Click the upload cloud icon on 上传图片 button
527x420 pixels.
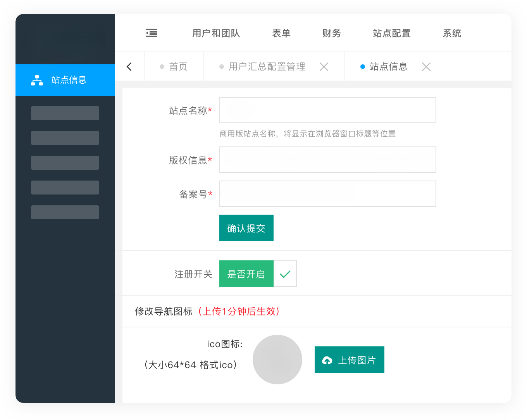(x=327, y=360)
